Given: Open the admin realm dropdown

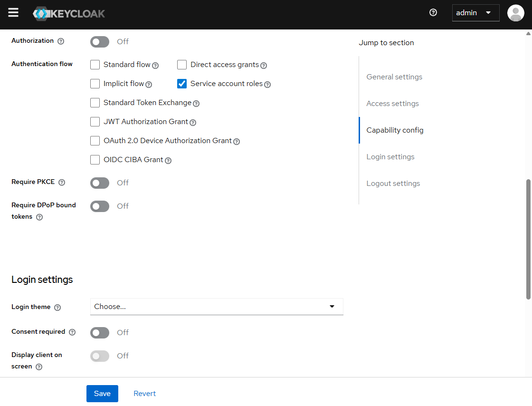Looking at the screenshot, I should (475, 13).
